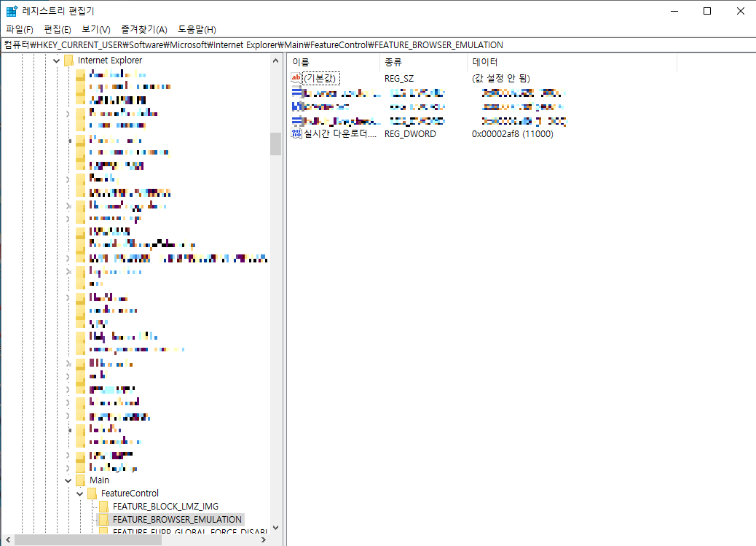The height and width of the screenshot is (546, 756).
Task: Click the tree vertical scrollbar thumb
Action: click(276, 144)
